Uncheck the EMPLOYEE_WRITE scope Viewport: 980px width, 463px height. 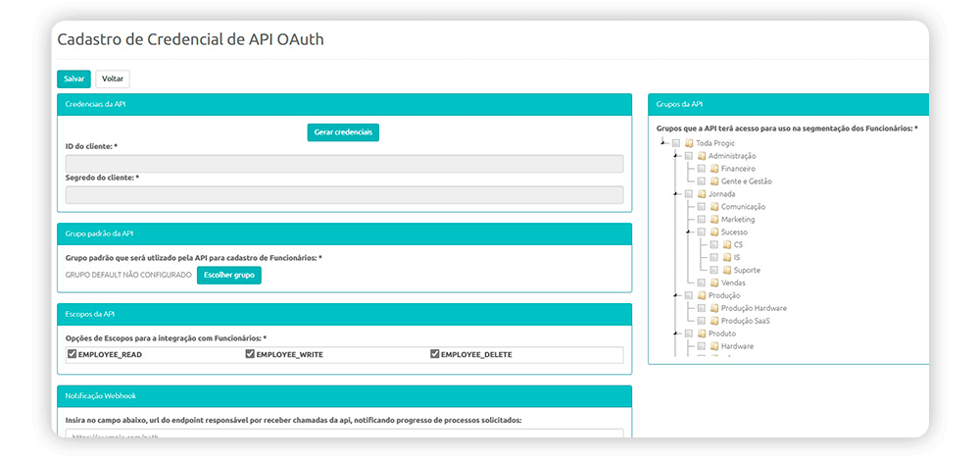click(250, 354)
